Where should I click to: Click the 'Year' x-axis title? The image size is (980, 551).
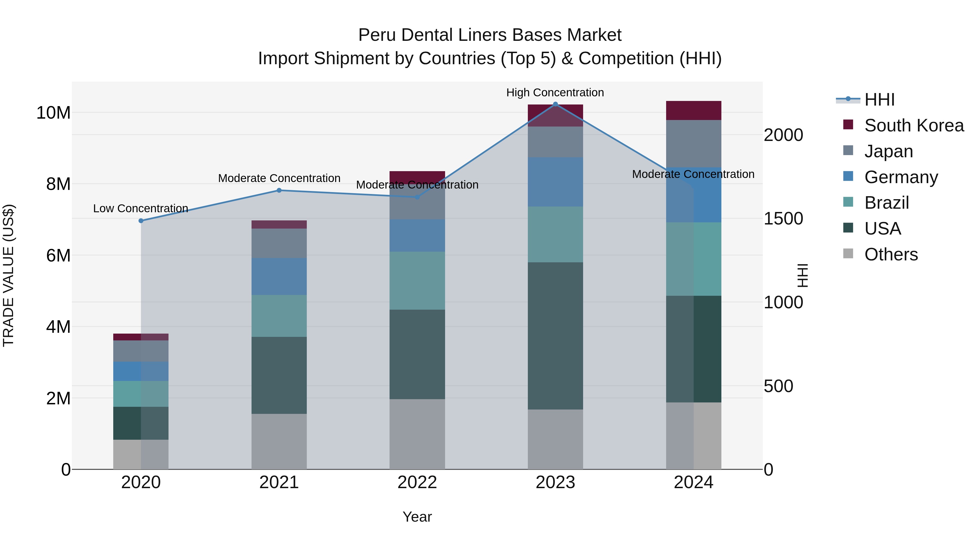[417, 517]
